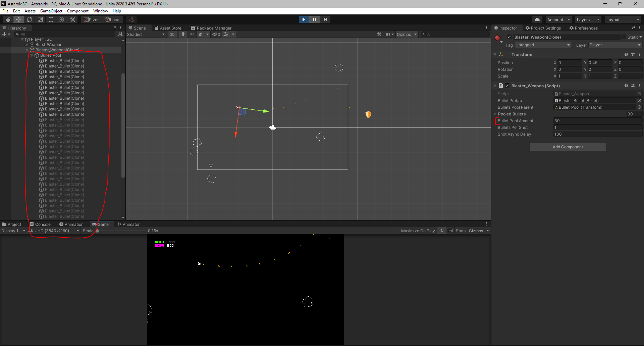Open the Account dropdown button
Viewport: 644px width, 346px height.
coord(558,19)
